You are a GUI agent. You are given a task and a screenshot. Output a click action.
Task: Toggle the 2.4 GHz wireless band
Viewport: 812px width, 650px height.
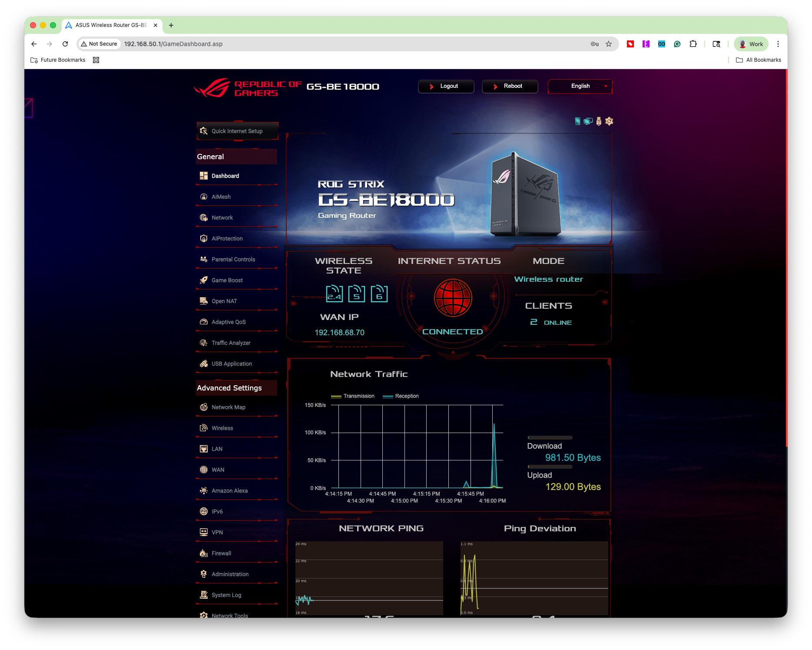tap(335, 293)
